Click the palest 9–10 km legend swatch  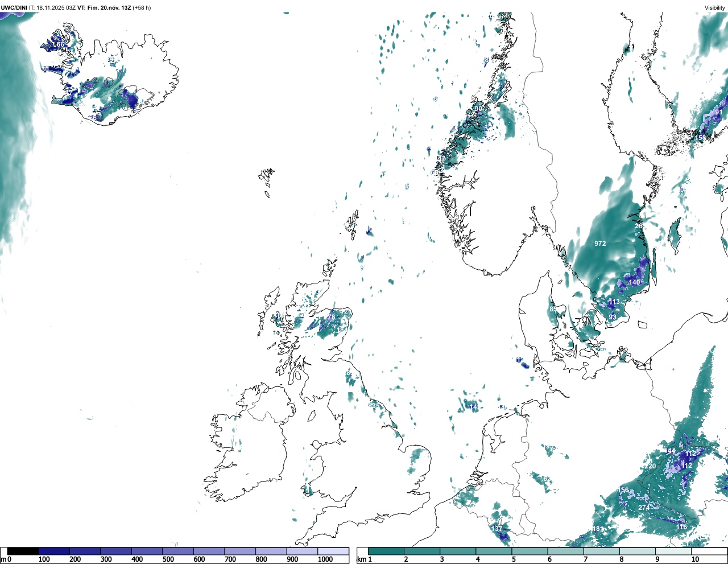tap(675, 551)
